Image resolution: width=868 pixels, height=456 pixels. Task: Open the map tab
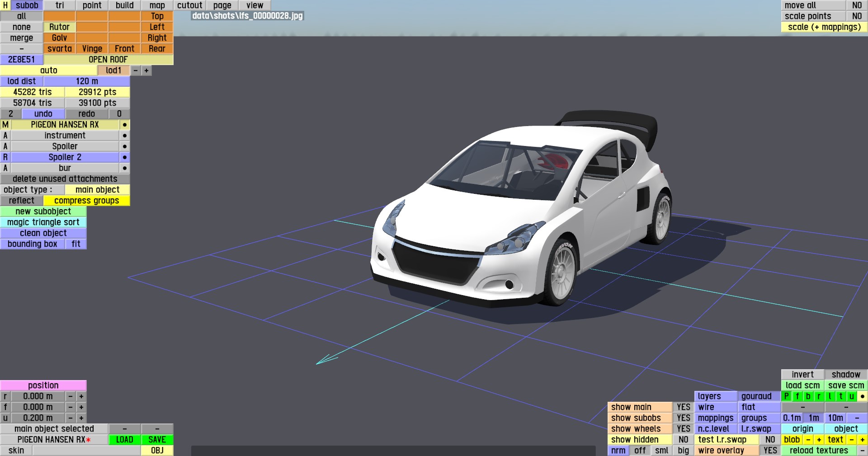[157, 5]
